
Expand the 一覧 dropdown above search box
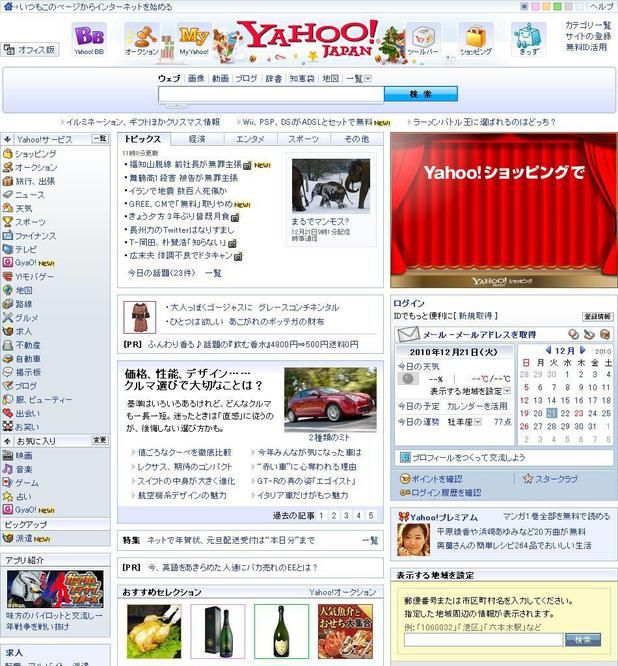coord(357,78)
